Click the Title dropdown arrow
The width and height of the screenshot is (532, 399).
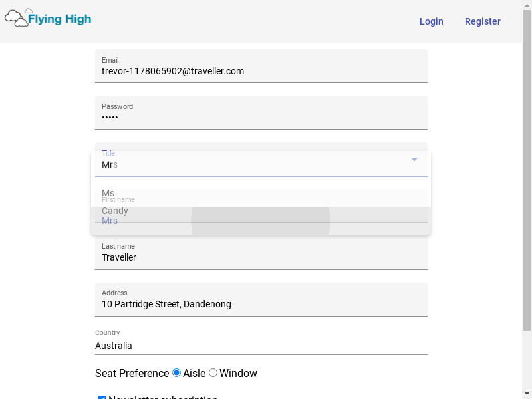tap(414, 160)
